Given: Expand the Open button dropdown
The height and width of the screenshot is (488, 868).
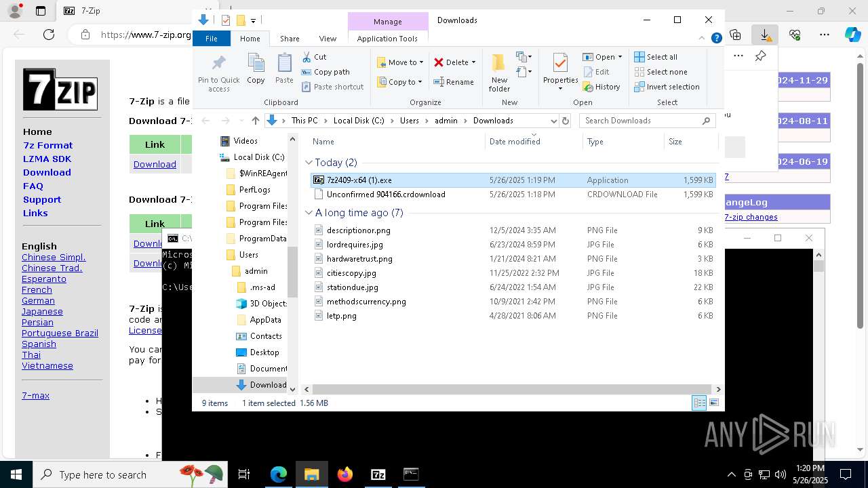Looking at the screenshot, I should (x=620, y=57).
